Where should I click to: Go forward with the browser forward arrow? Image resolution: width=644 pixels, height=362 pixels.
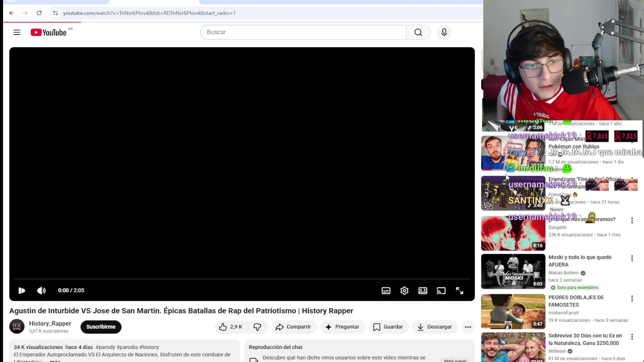click(25, 13)
